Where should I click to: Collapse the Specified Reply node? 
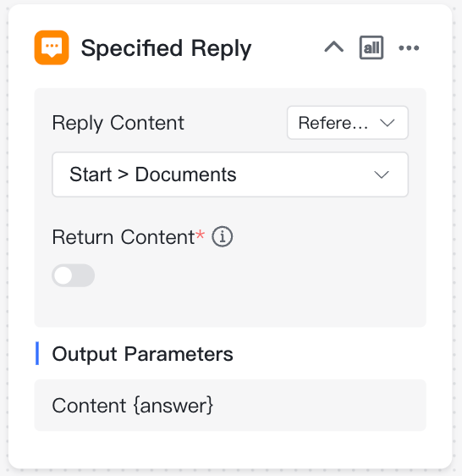coord(333,47)
